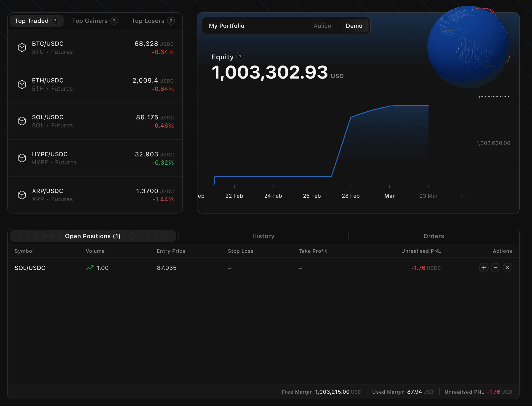Screen dimensions: 532x406
Task: Select the Open Positions tab
Action: tap(93, 236)
